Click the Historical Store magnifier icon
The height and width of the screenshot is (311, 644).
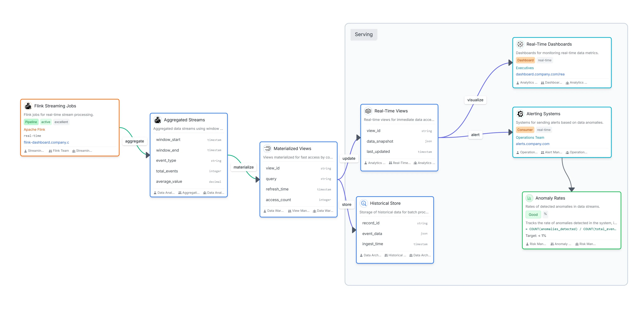(x=364, y=203)
